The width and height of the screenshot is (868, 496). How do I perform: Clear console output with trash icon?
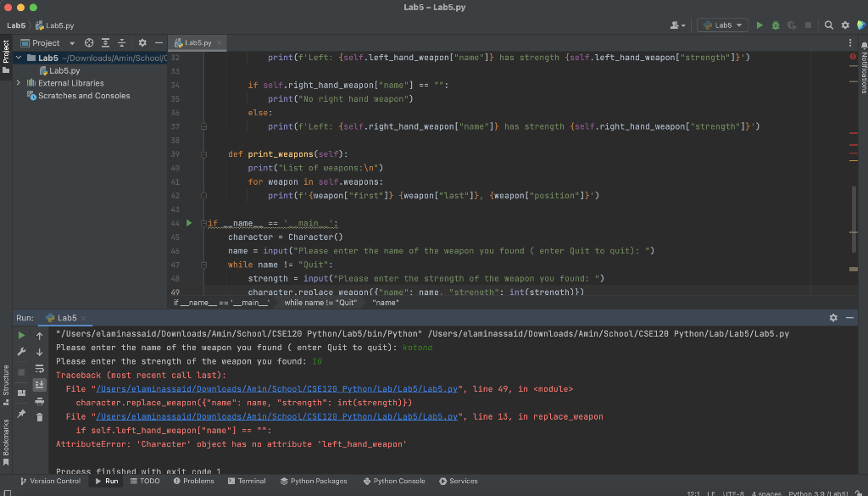[x=39, y=415]
